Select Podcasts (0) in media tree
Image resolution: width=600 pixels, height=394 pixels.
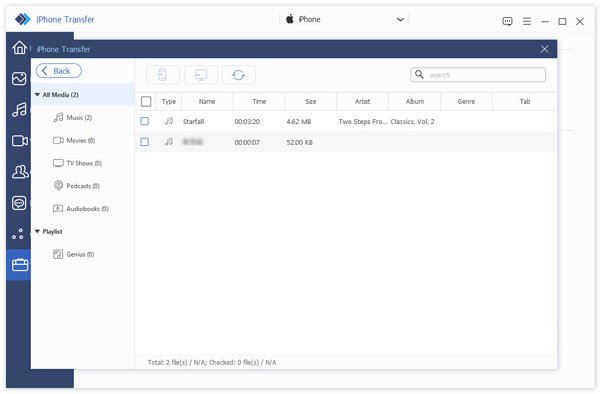[76, 186]
